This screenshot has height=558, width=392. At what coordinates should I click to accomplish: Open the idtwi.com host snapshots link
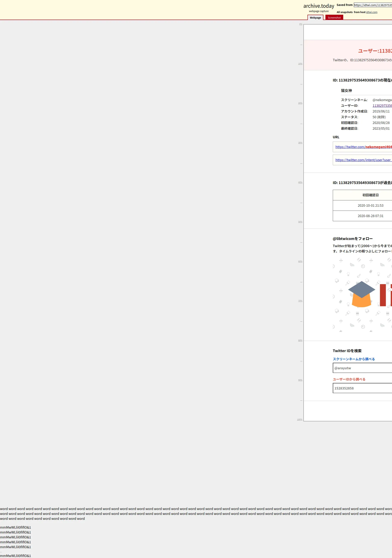tap(371, 12)
